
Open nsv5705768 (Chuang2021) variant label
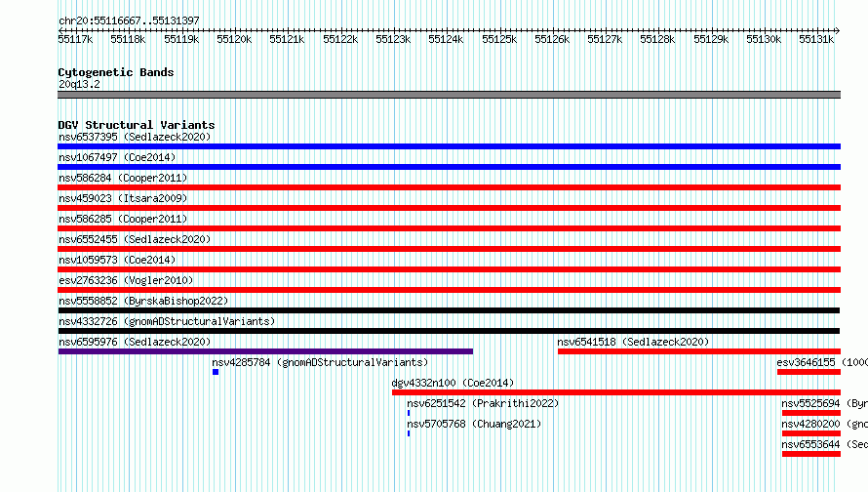point(474,424)
